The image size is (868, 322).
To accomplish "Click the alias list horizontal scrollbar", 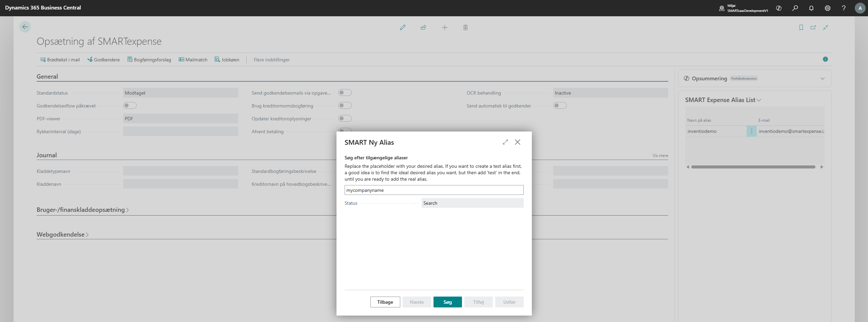I will click(x=753, y=167).
